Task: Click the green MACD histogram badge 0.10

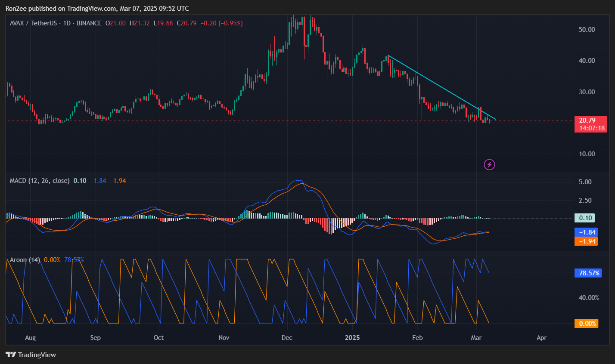Action: tap(585, 218)
